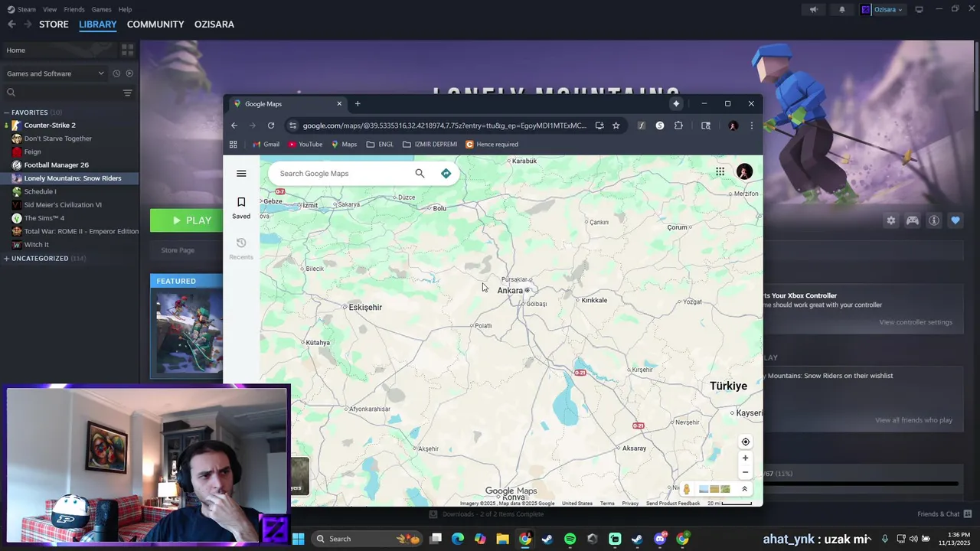This screenshot has height=551, width=980.
Task: Toggle the Steam library collections grid view
Action: pos(128,50)
